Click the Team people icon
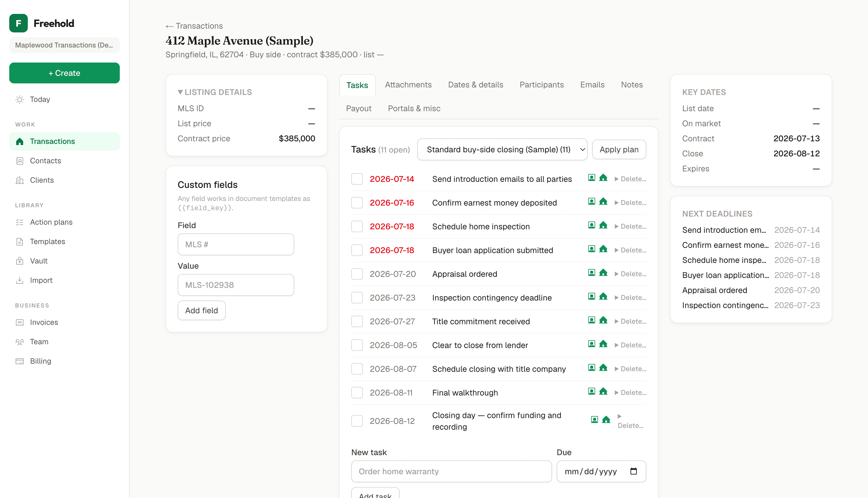868x498 pixels. (20, 342)
